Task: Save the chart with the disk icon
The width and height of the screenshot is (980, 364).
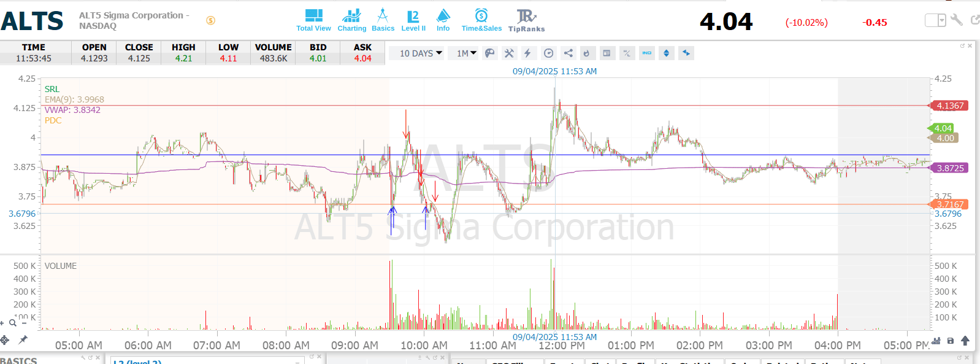Action: [x=951, y=340]
